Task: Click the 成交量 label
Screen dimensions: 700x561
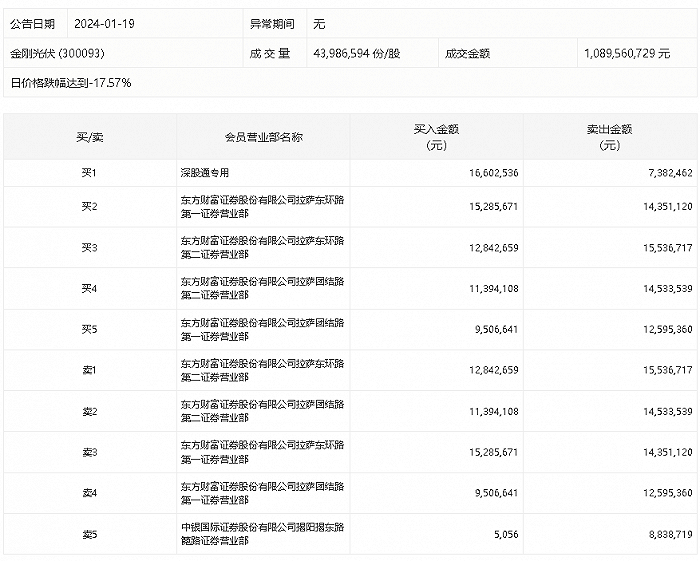Action: pyautogui.click(x=270, y=54)
